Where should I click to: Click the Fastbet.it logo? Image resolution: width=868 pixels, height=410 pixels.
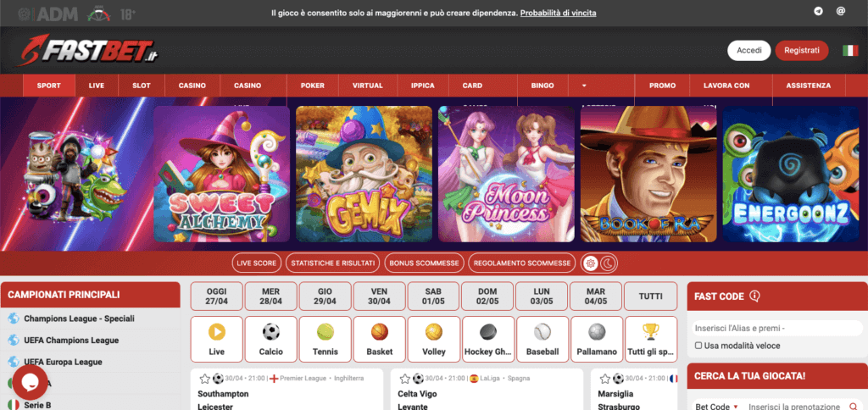point(87,50)
